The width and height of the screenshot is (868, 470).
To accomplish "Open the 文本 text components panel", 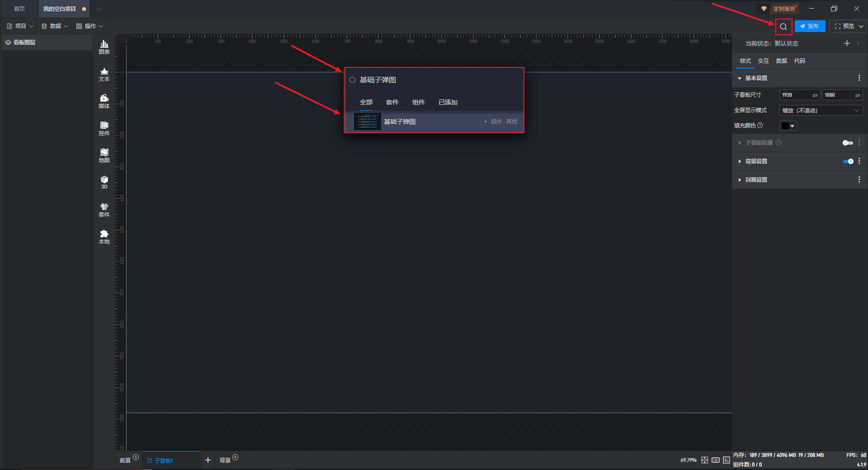I will point(104,75).
